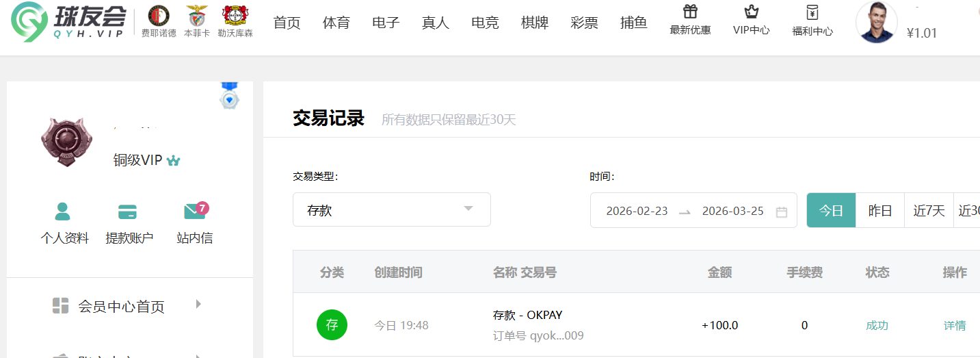The width and height of the screenshot is (980, 358).
Task: Click the start date 2026-02-23 field
Action: click(x=637, y=211)
